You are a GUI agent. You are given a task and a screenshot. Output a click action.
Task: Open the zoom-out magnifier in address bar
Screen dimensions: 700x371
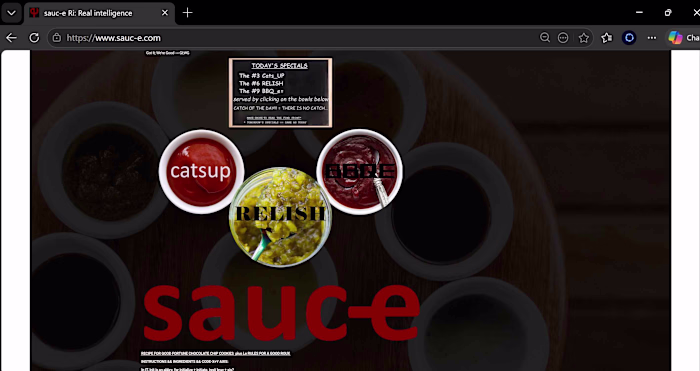tap(545, 38)
